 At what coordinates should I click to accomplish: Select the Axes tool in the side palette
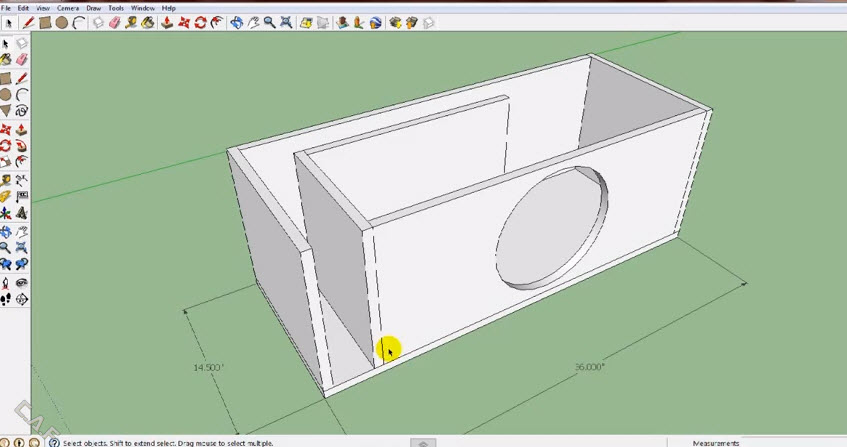5,213
